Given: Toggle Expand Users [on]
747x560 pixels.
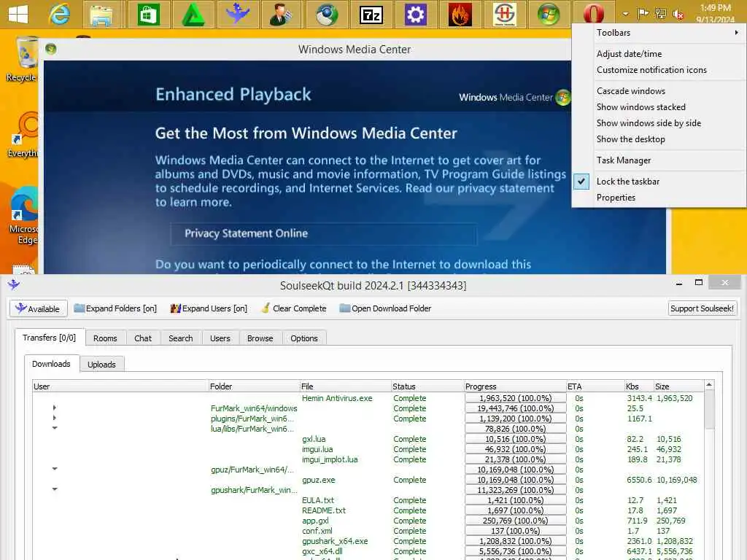Looking at the screenshot, I should (x=209, y=308).
